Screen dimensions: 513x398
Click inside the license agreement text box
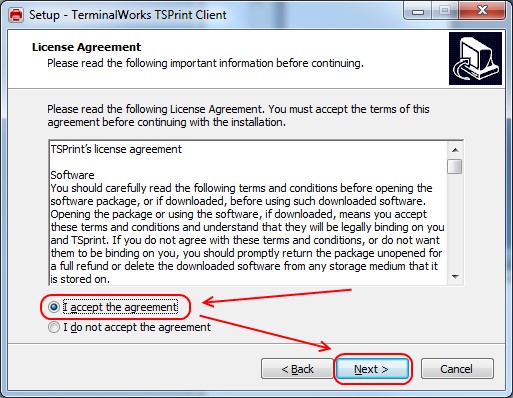click(x=248, y=213)
